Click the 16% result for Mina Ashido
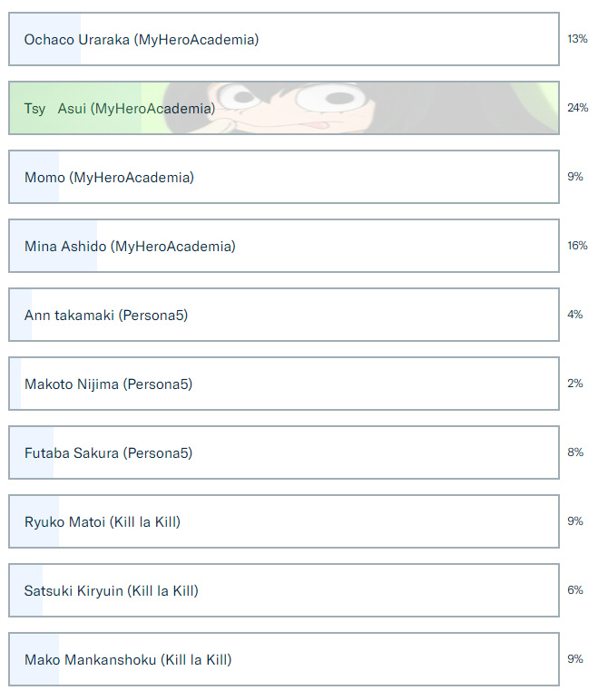Image resolution: width=598 pixels, height=700 pixels. [x=577, y=245]
